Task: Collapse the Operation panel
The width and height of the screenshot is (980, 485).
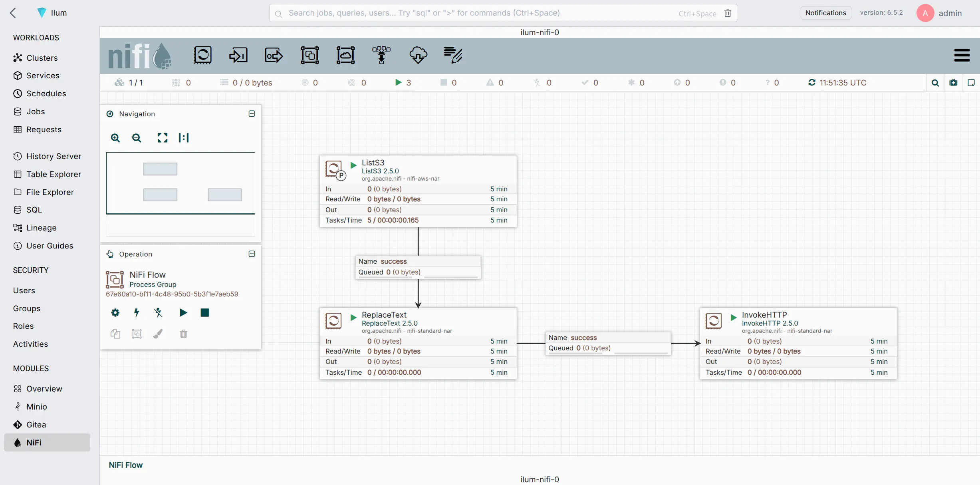Action: pyautogui.click(x=252, y=254)
